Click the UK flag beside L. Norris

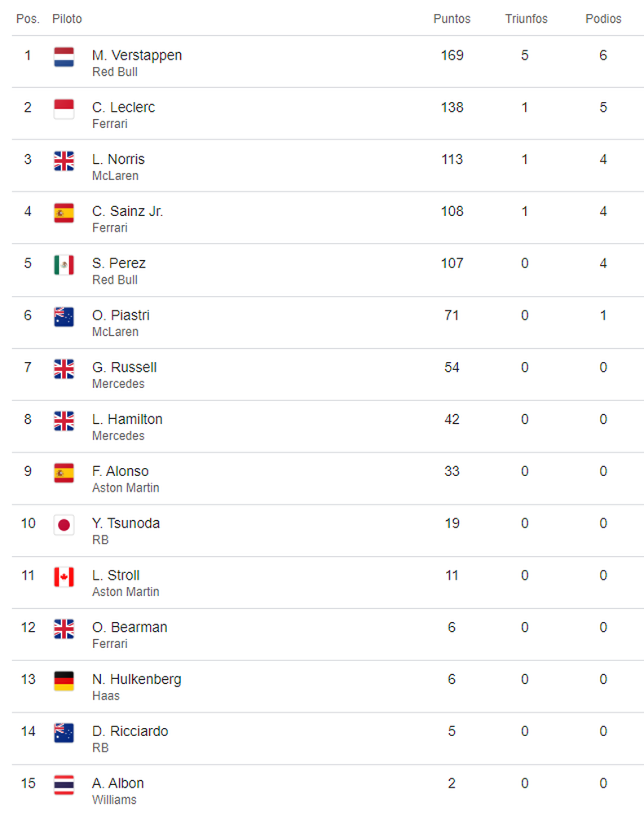(64, 161)
